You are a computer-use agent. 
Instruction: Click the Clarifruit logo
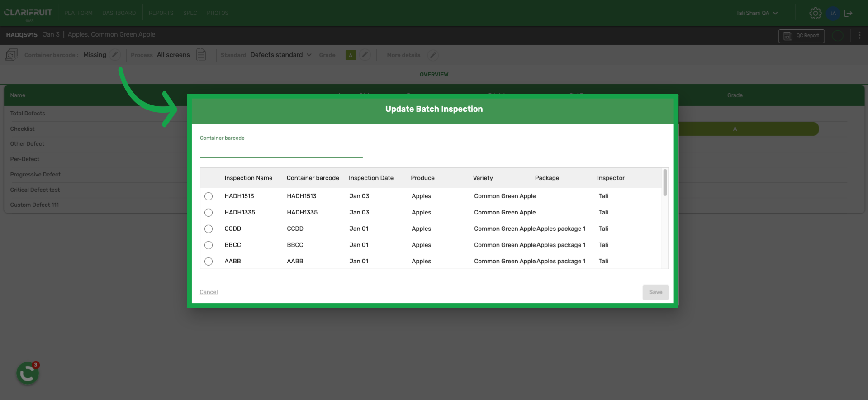tap(28, 13)
